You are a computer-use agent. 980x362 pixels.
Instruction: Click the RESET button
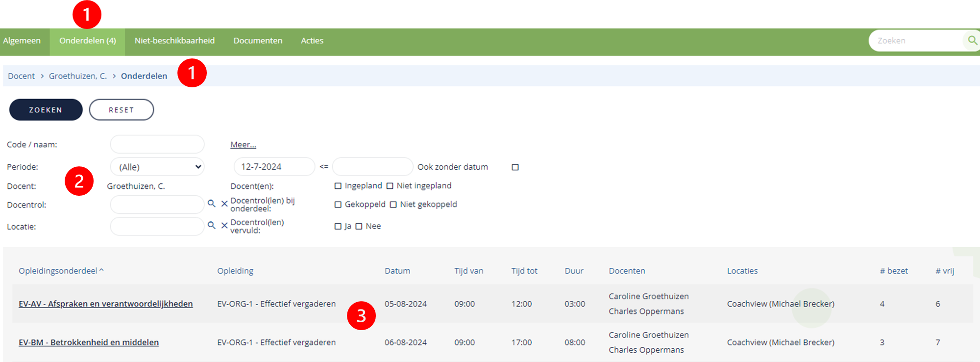click(x=122, y=110)
